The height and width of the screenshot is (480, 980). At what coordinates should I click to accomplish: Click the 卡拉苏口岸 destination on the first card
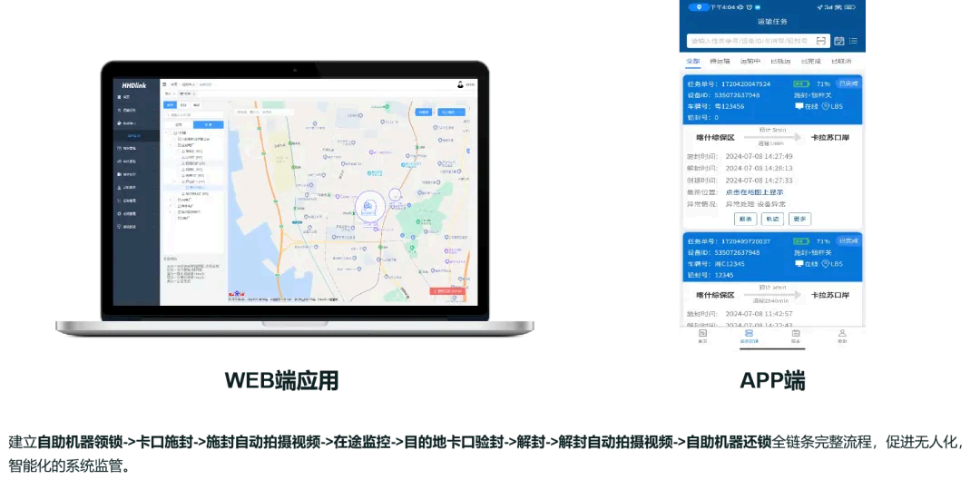point(830,137)
